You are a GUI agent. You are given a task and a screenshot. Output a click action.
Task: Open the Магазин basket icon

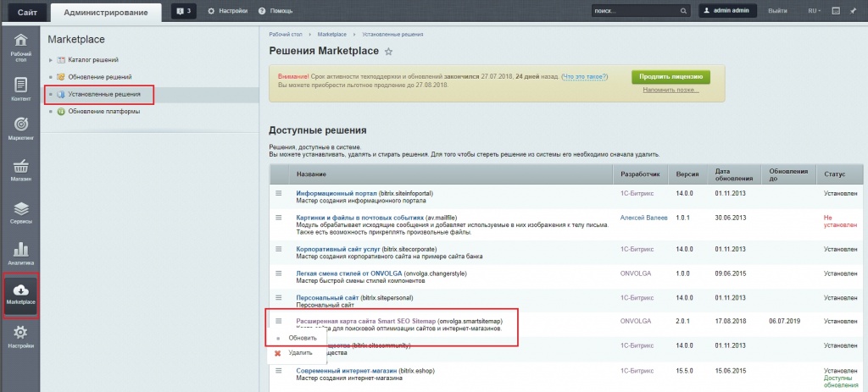click(x=21, y=168)
